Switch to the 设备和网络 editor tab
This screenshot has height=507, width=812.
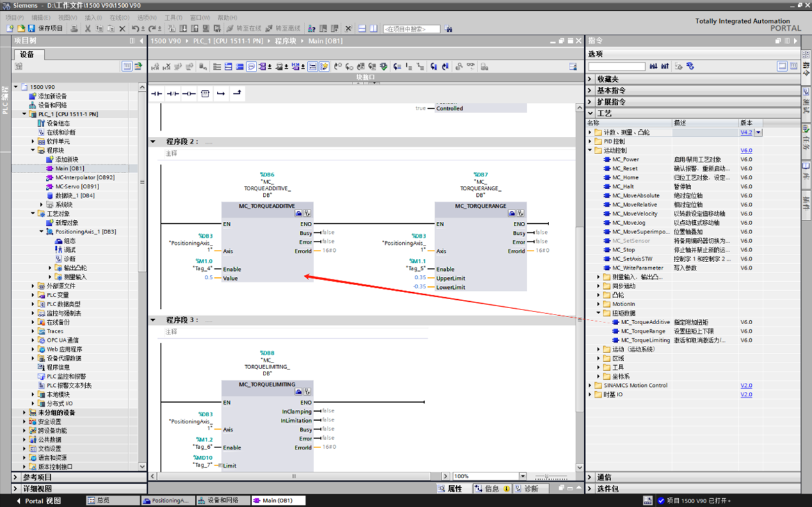click(223, 501)
